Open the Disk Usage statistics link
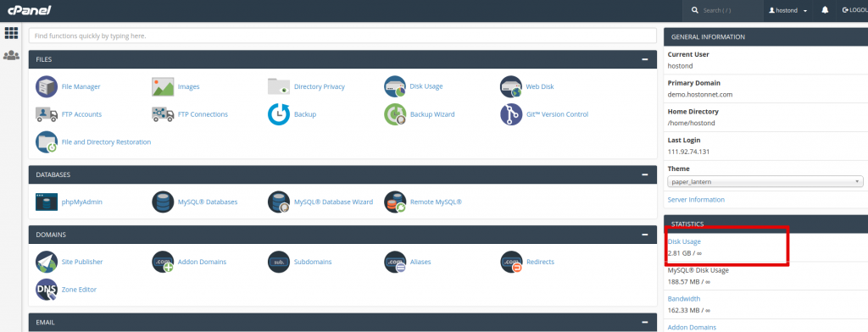The height and width of the screenshot is (332, 868). coord(684,242)
